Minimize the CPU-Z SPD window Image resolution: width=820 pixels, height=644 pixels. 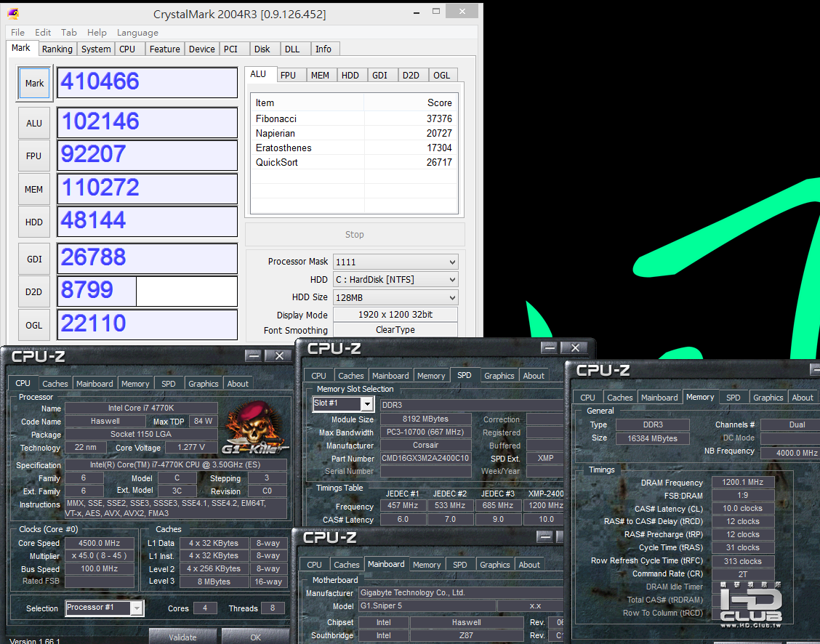click(549, 347)
